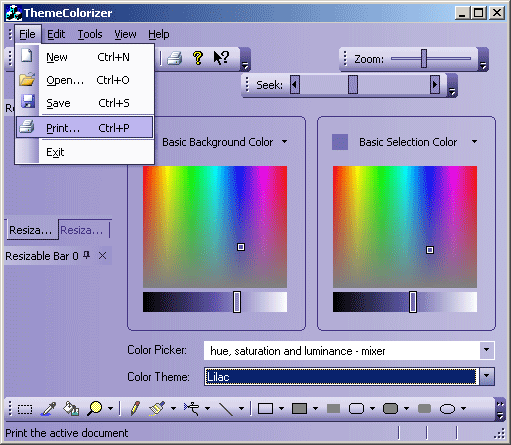This screenshot has width=511, height=445.
Task: Open the View menu
Action: [125, 34]
